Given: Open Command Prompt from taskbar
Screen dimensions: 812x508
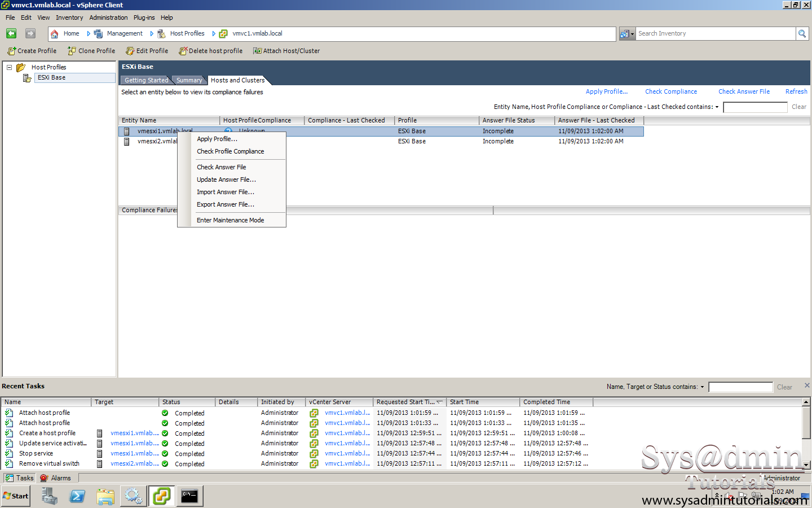Looking at the screenshot, I should [x=189, y=496].
